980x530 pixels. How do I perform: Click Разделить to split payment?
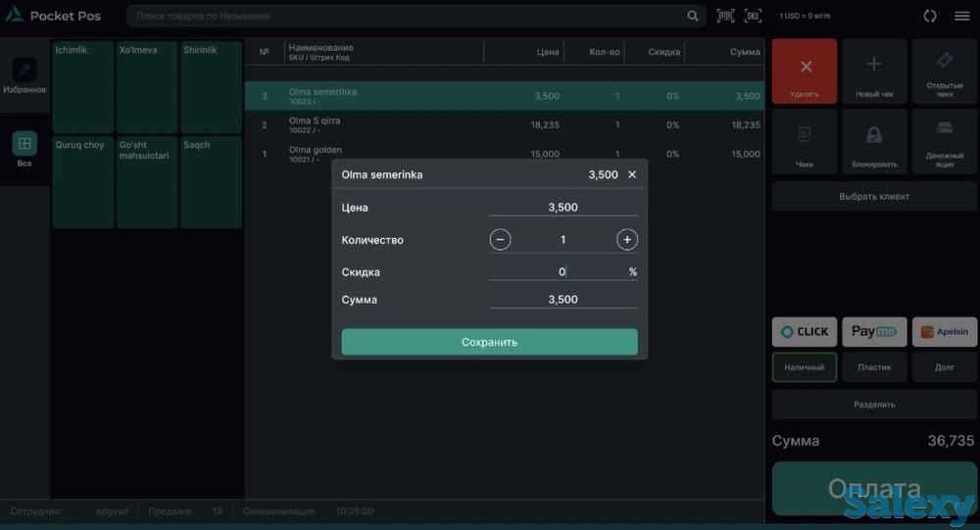pos(874,405)
